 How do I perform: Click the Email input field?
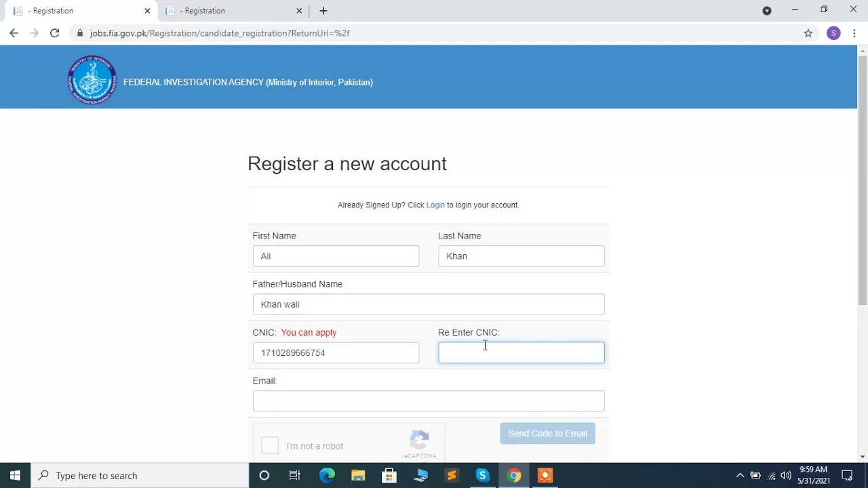click(429, 401)
